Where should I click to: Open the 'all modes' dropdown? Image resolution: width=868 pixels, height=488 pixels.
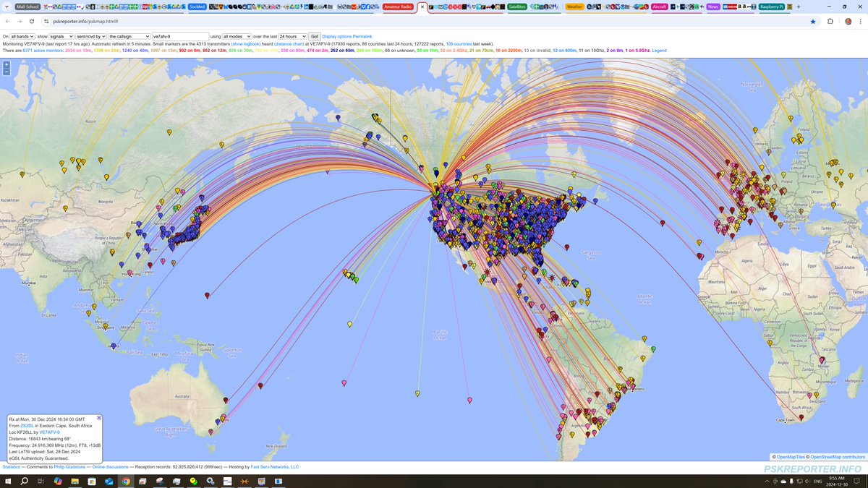pyautogui.click(x=237, y=36)
